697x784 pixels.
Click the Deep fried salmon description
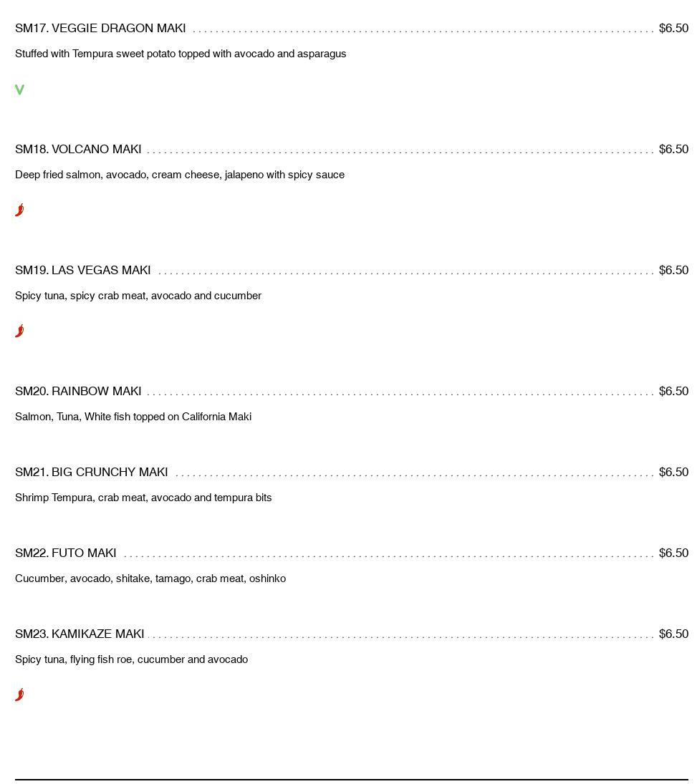[x=180, y=175]
